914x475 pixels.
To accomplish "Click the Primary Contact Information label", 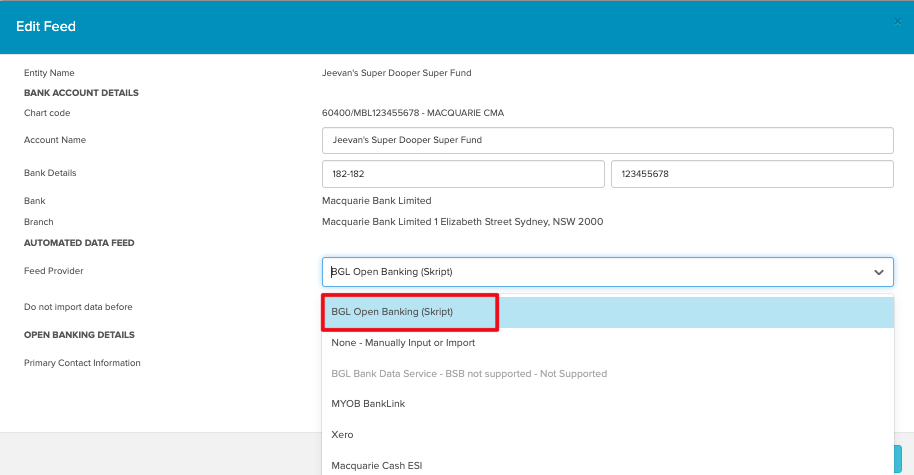I will click(82, 363).
